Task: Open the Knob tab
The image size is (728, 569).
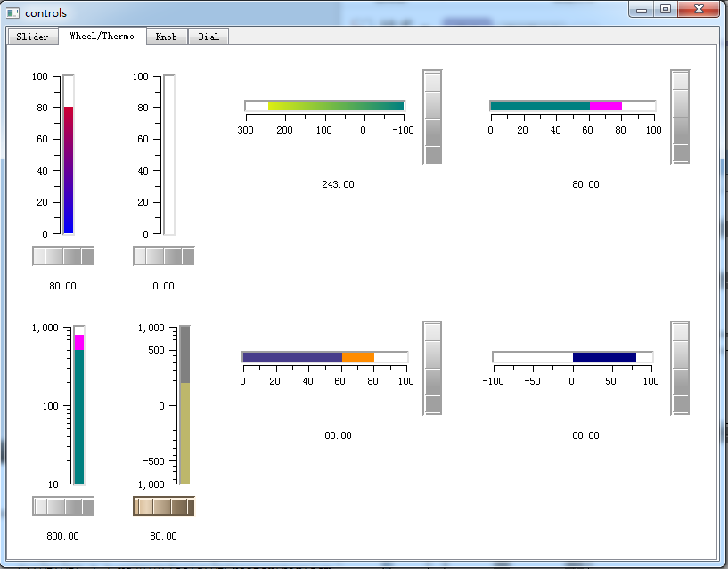Action: tap(167, 37)
